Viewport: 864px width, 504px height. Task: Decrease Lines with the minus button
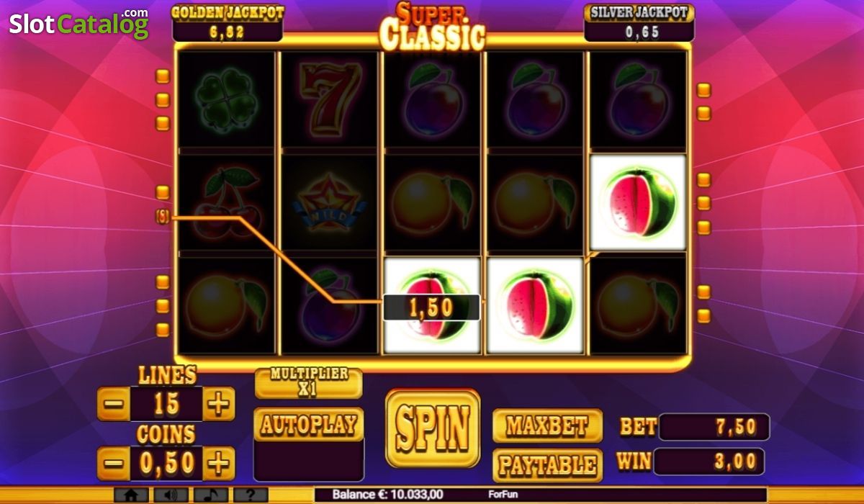click(x=114, y=404)
